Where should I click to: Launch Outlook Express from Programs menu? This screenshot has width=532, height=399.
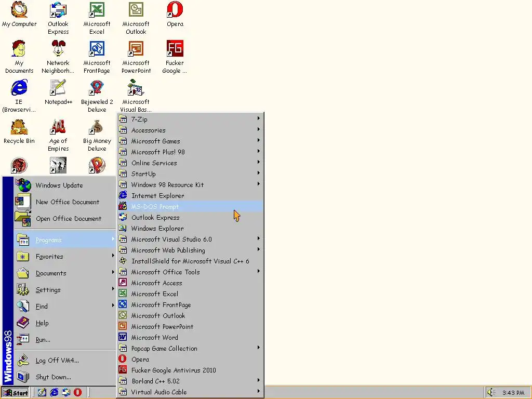point(190,218)
